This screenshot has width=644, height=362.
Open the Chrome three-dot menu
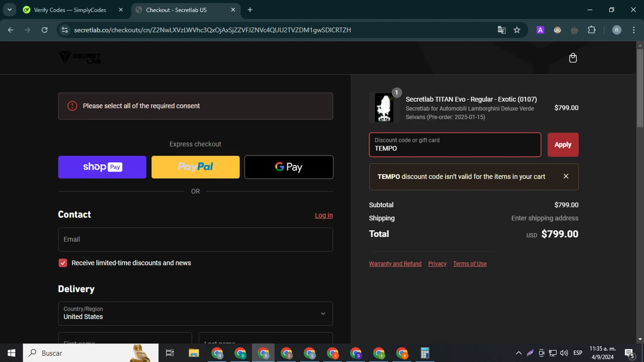point(634,30)
